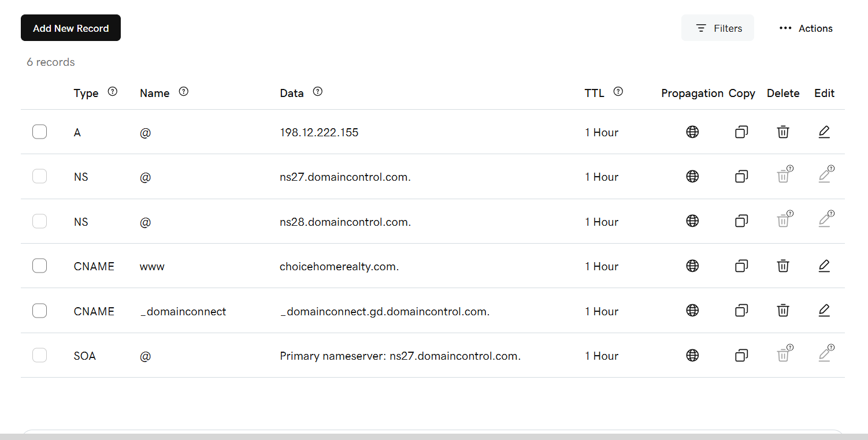
Task: Select the A record checkbox
Action: click(x=39, y=132)
